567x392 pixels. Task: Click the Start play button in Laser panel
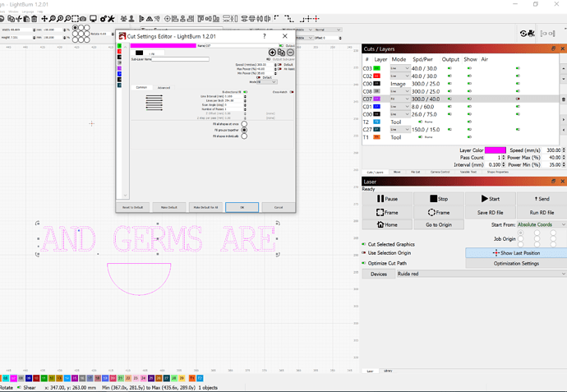pos(491,199)
